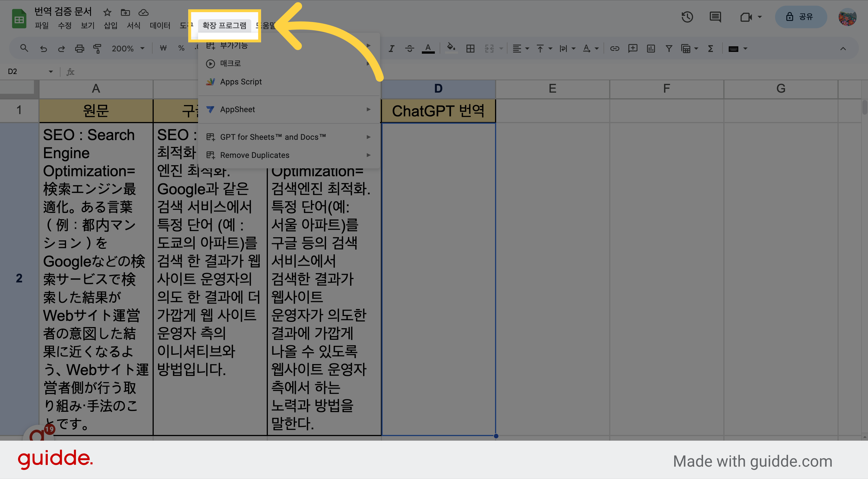The image size is (868, 479).
Task: Insert a link
Action: click(x=615, y=49)
